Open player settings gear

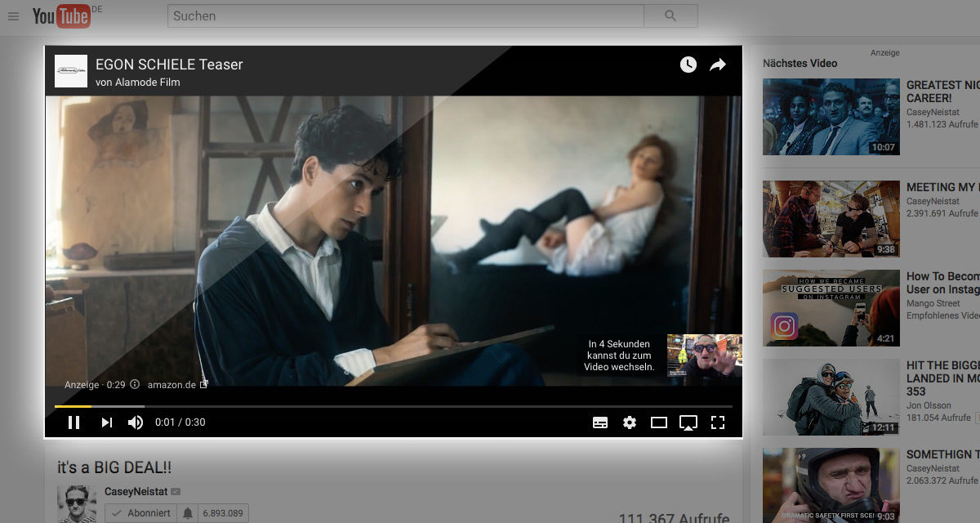630,422
